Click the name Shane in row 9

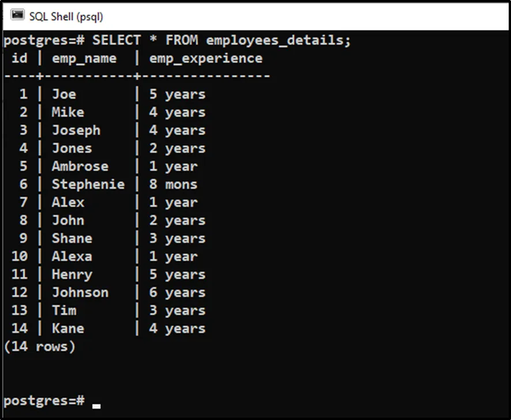(72, 238)
